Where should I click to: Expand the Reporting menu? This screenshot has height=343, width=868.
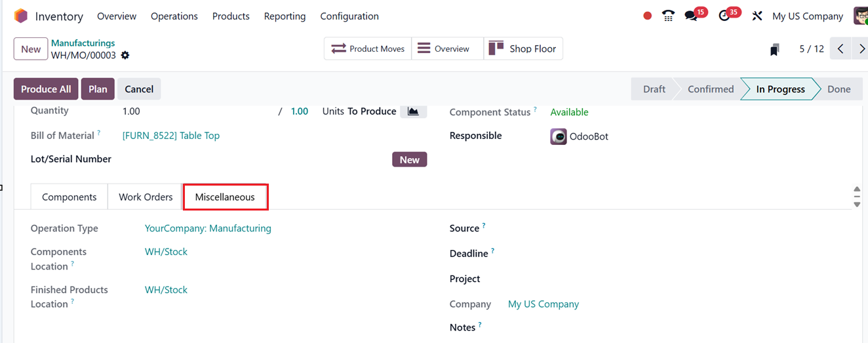[x=285, y=16]
